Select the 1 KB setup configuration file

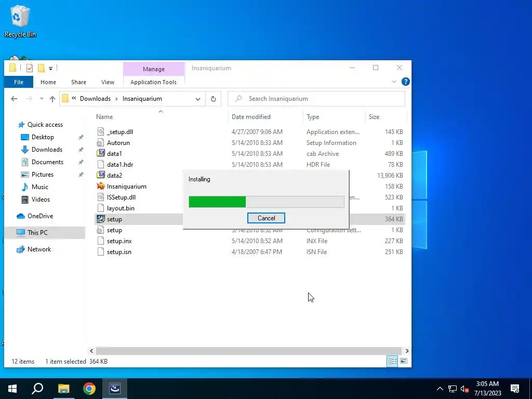(x=114, y=230)
